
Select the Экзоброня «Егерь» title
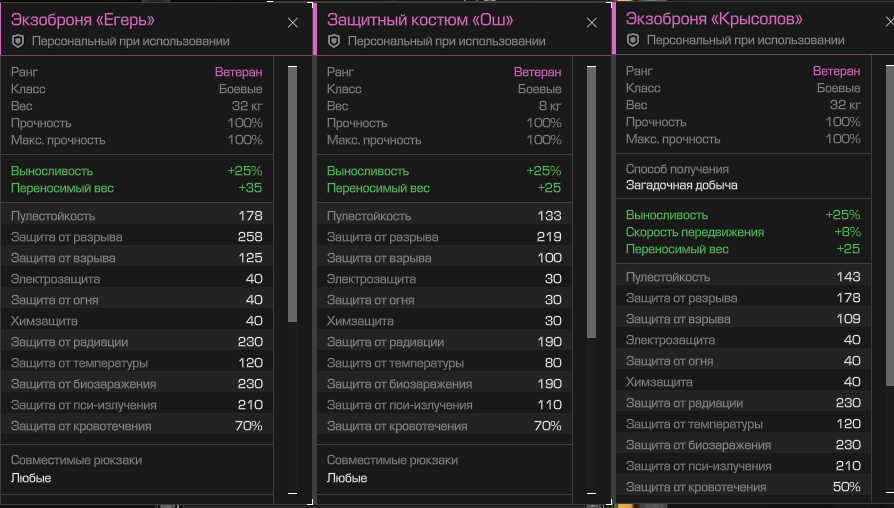coord(83,20)
